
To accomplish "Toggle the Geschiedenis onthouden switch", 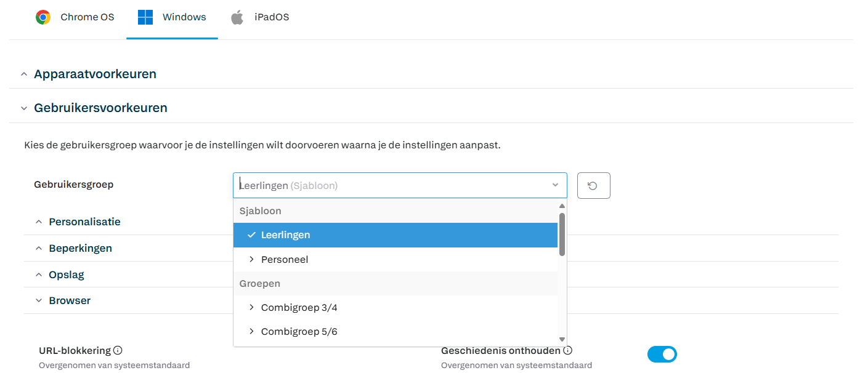I will tap(662, 354).
